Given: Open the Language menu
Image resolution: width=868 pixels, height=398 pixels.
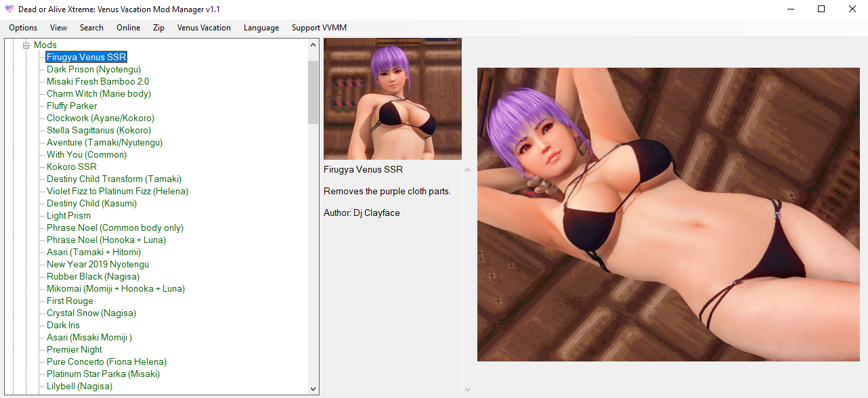Looking at the screenshot, I should tap(261, 28).
